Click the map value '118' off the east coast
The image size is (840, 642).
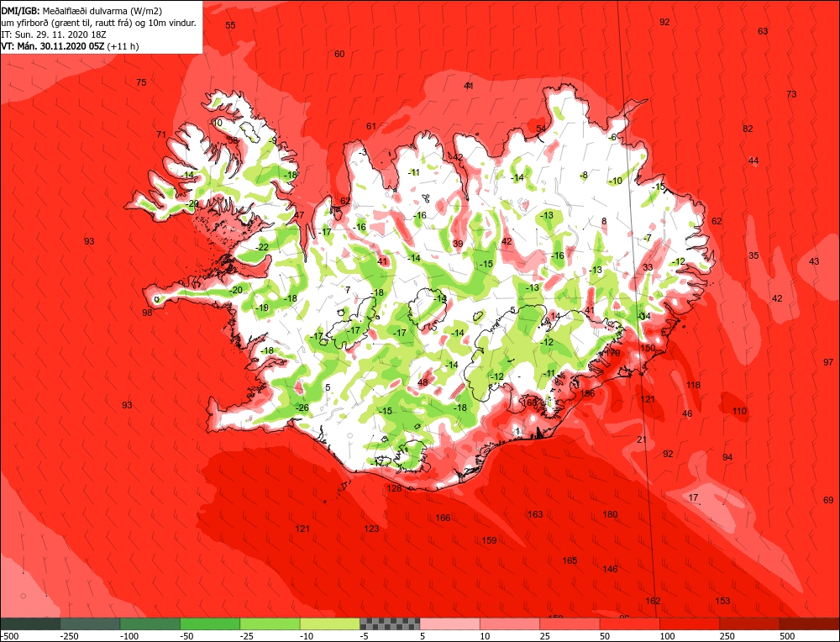click(693, 385)
